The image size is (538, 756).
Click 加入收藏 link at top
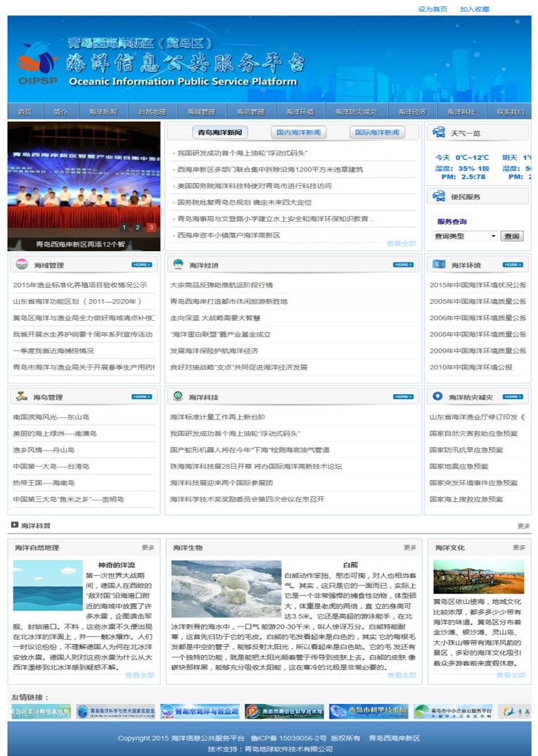coord(475,8)
